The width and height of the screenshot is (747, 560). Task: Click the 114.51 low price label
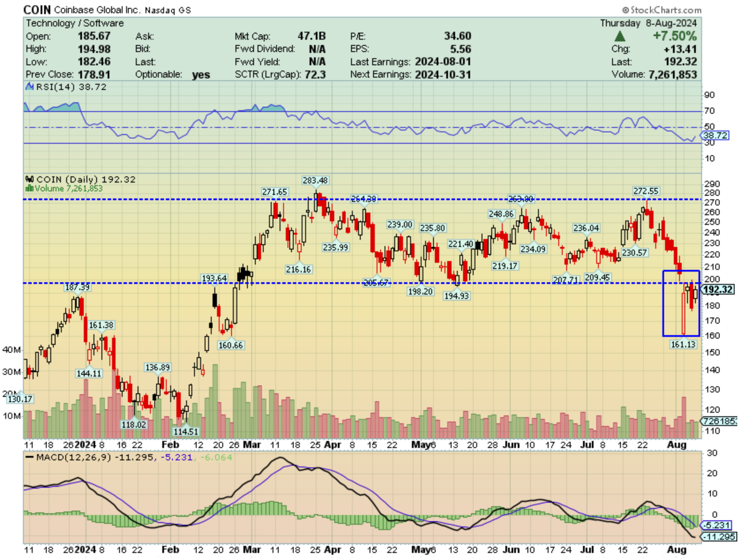click(x=186, y=432)
